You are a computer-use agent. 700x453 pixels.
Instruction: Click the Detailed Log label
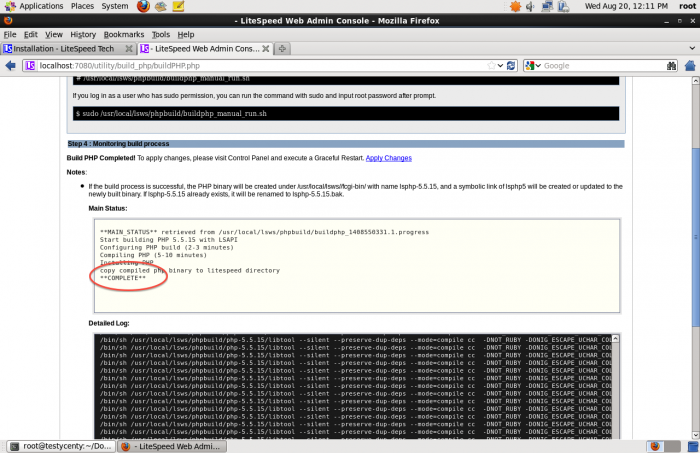(109, 323)
